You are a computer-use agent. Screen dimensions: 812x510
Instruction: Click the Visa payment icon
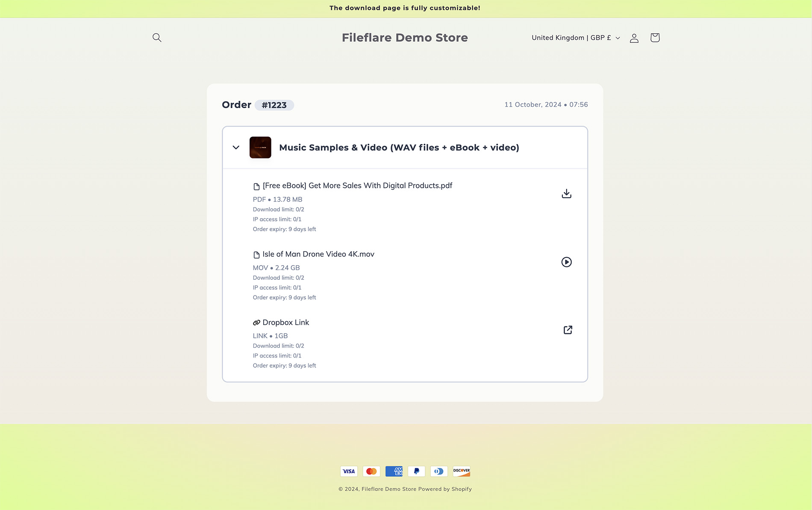tap(349, 471)
